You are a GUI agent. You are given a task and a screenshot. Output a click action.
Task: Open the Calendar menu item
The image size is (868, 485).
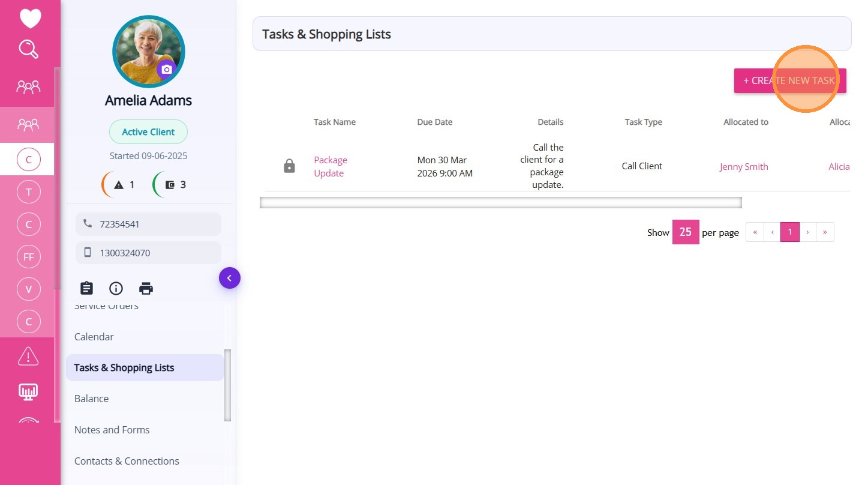94,337
